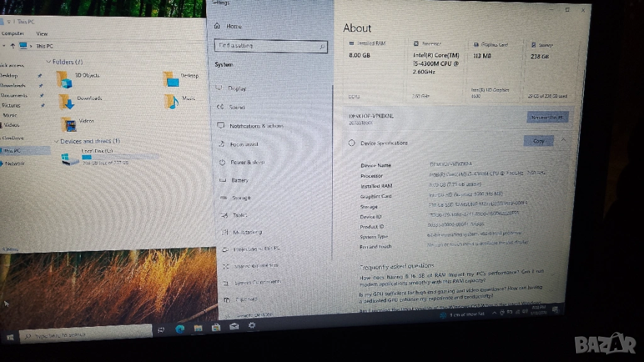The width and height of the screenshot is (644, 362).
Task: Open the Windows Start menu
Action: pyautogui.click(x=10, y=337)
